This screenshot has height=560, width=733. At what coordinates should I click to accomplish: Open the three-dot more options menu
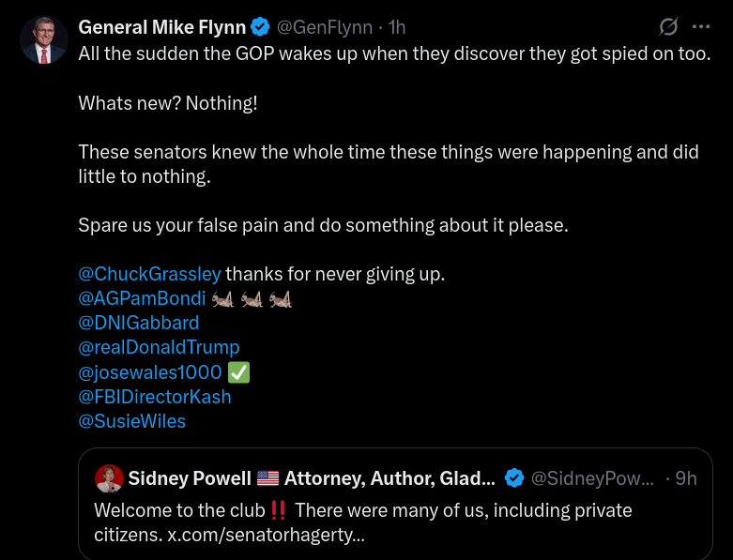click(700, 27)
